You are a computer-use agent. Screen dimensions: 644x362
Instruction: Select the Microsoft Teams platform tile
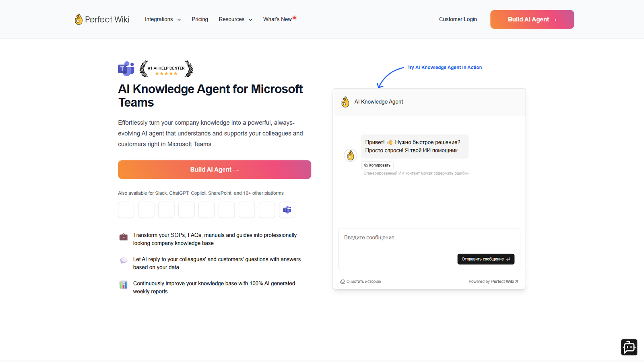287,210
